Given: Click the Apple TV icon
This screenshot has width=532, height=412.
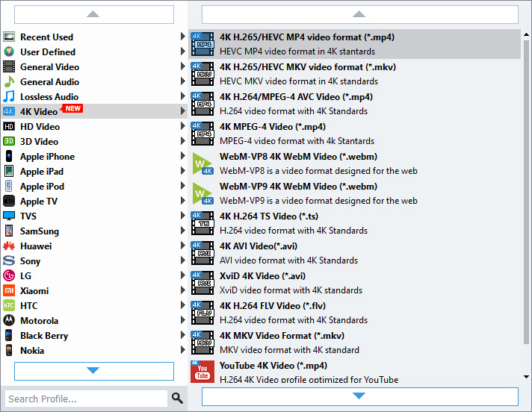Looking at the screenshot, I should [9, 201].
